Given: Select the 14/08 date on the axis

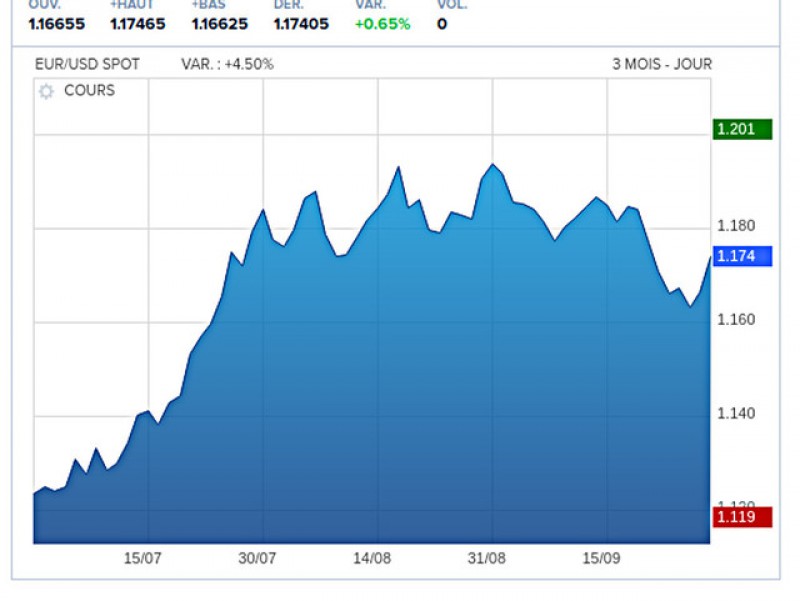Looking at the screenshot, I should click(372, 558).
